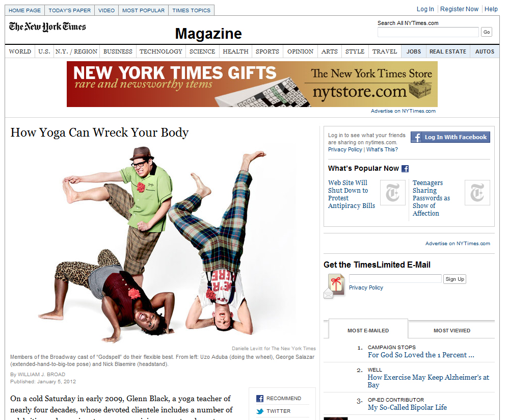Click the Log In With Facebook button
This screenshot has width=508, height=420.
click(450, 137)
